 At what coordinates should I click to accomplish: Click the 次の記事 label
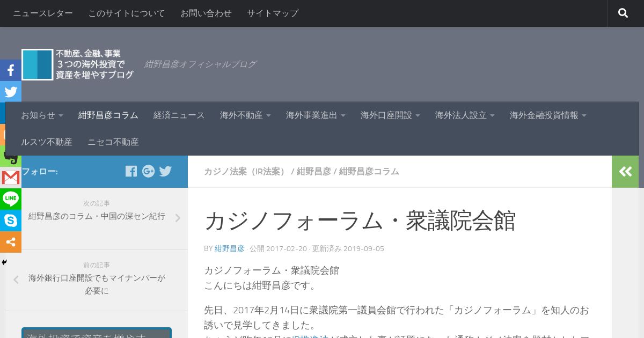click(97, 203)
